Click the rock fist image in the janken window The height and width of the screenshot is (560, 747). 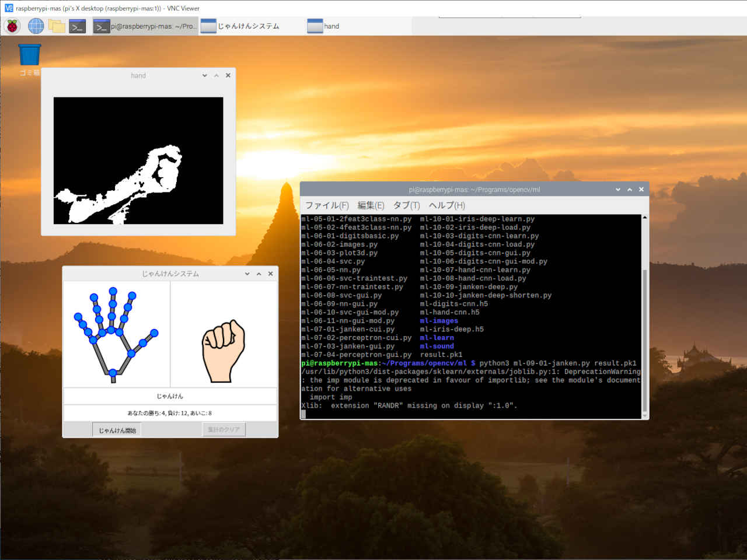223,351
